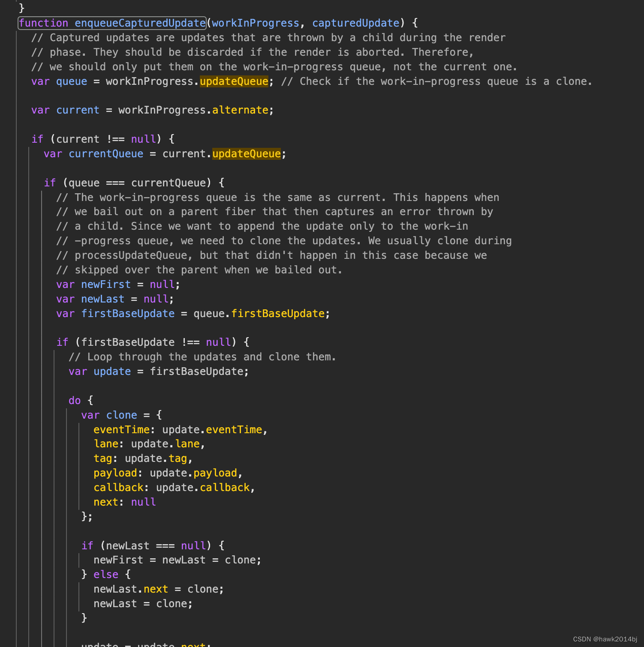Click the enqueueCapturedUpdate function name
The width and height of the screenshot is (644, 647).
pyautogui.click(x=140, y=23)
